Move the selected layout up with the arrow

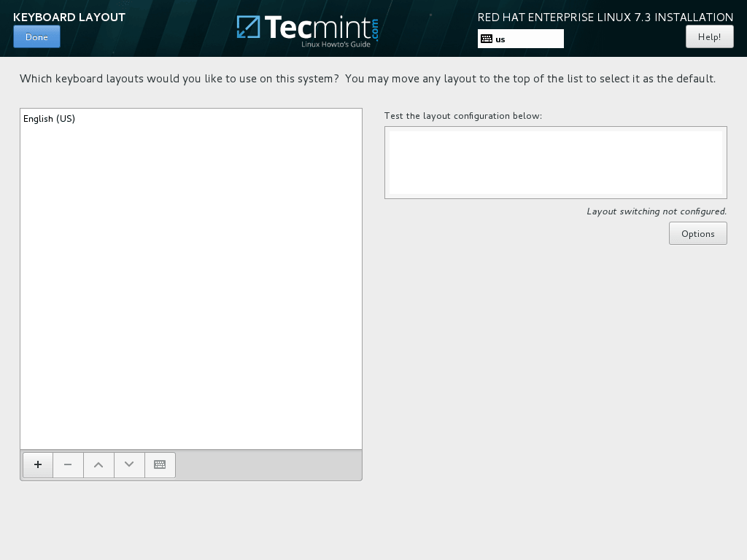(x=98, y=464)
